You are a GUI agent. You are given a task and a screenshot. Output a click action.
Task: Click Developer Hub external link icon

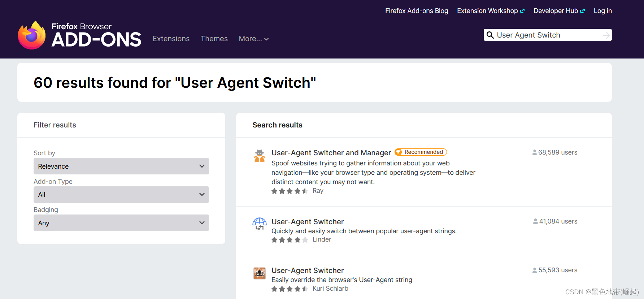click(x=582, y=11)
